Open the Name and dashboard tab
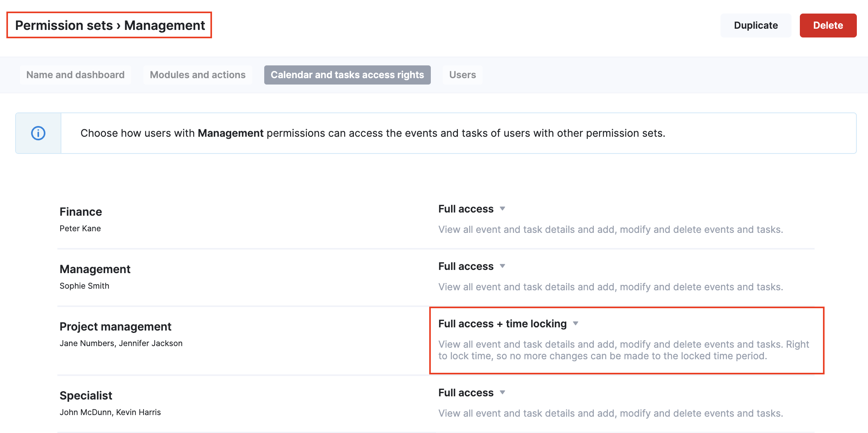 tap(75, 75)
